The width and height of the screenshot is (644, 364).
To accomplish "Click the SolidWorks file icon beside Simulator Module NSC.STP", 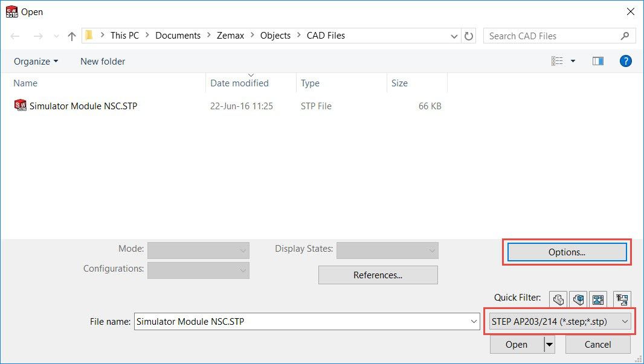I will point(19,105).
